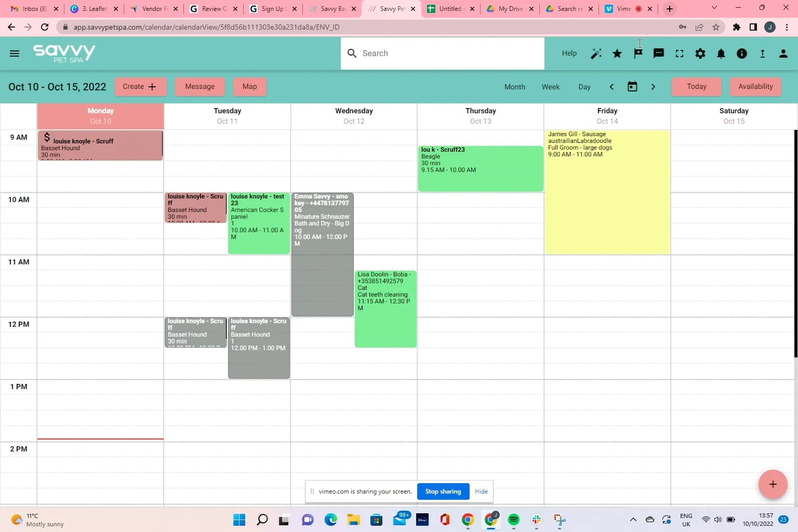Open the user profile icon

(783, 54)
